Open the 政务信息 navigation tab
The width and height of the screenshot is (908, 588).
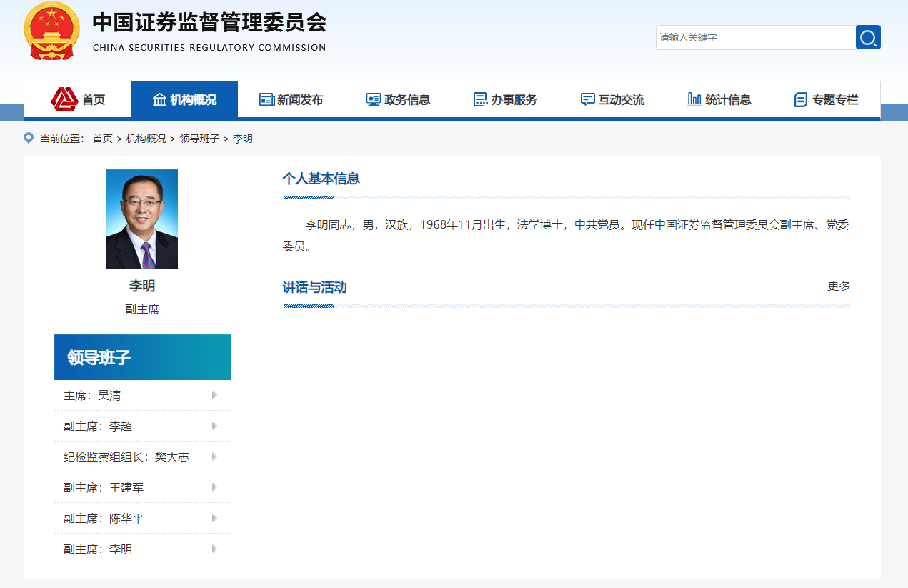tap(398, 99)
